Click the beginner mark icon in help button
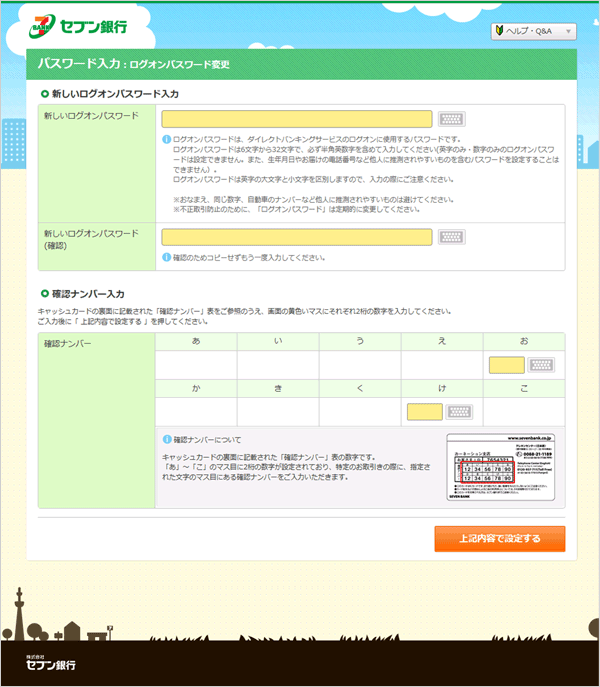 (500, 32)
